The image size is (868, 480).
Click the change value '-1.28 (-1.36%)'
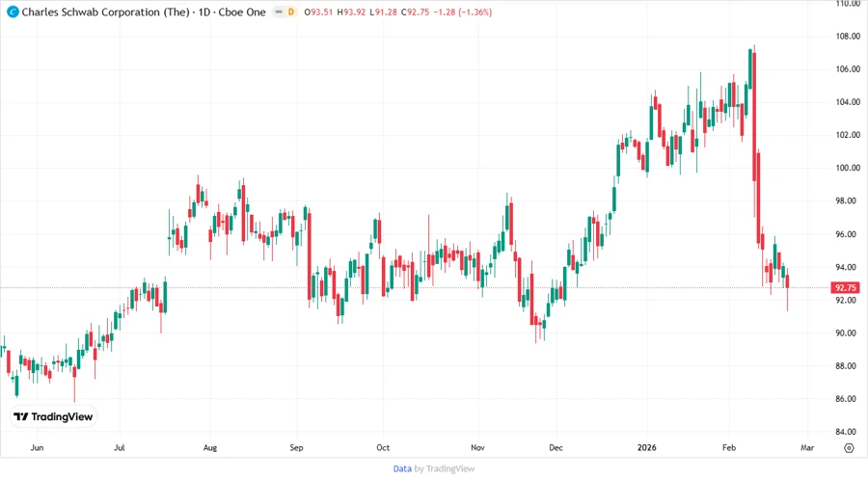click(x=463, y=12)
